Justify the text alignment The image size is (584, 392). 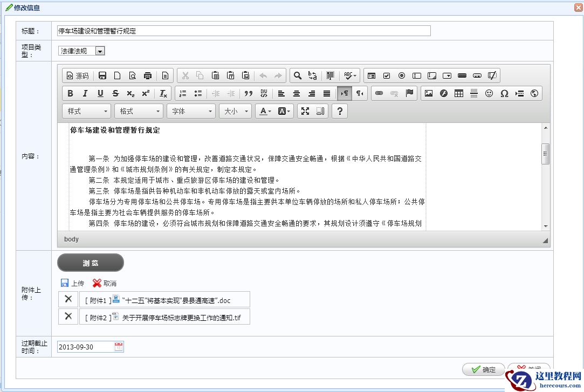327,93
